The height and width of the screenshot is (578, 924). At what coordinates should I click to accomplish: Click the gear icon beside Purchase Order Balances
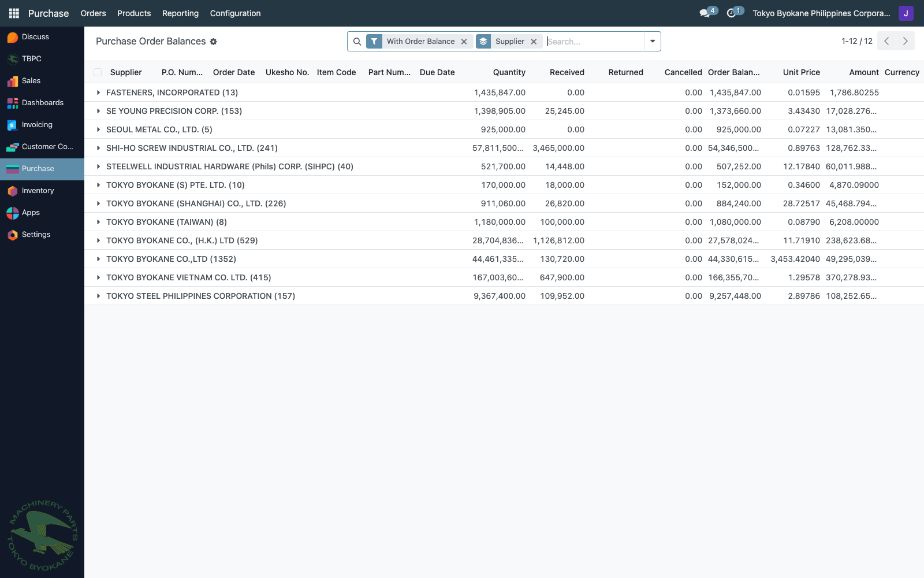coord(213,42)
